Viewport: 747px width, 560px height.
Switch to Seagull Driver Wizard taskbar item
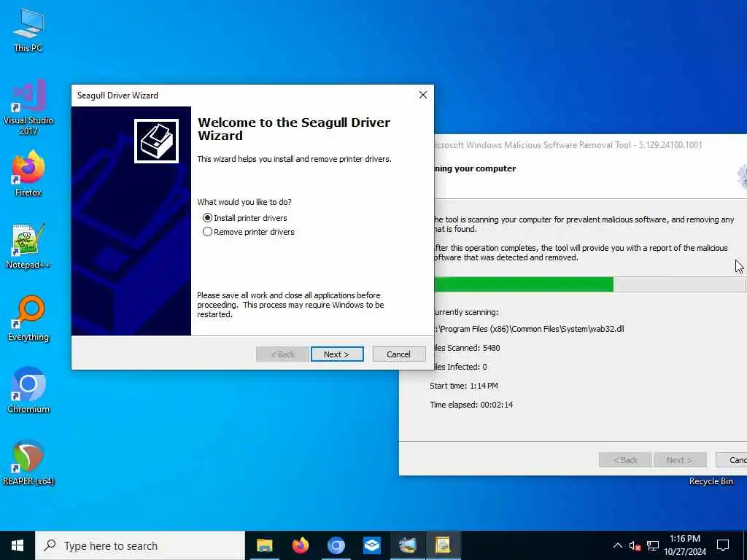coord(443,545)
